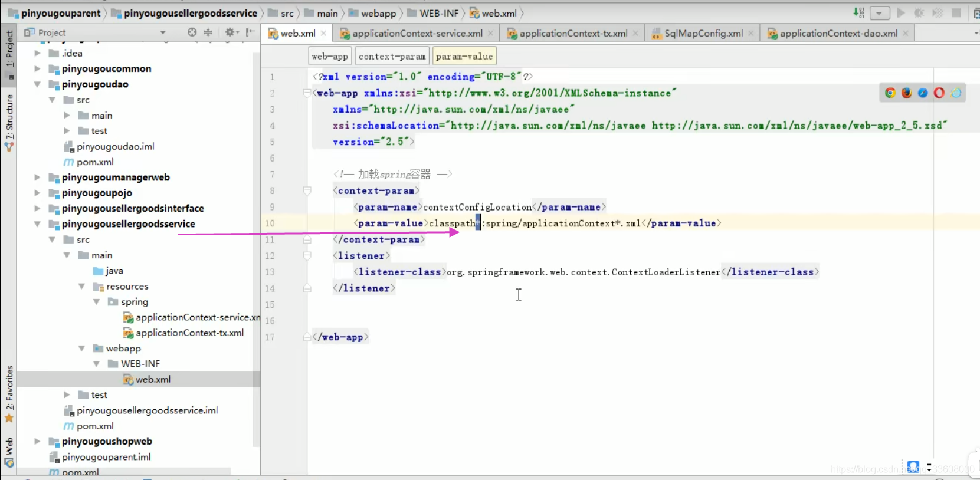Click the Make Project build icon
The image size is (980, 480).
coord(858,13)
